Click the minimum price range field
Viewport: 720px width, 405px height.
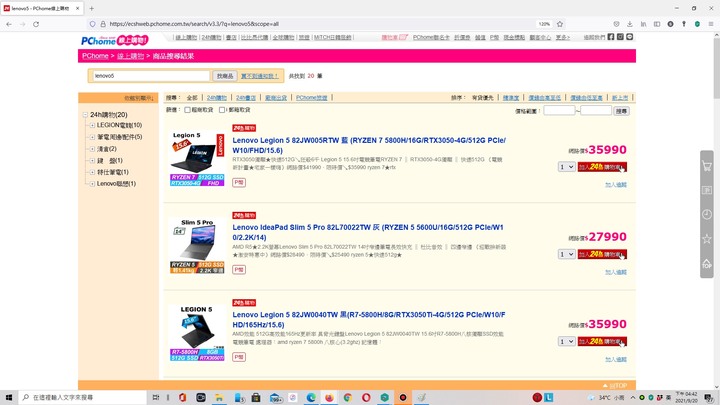(559, 110)
